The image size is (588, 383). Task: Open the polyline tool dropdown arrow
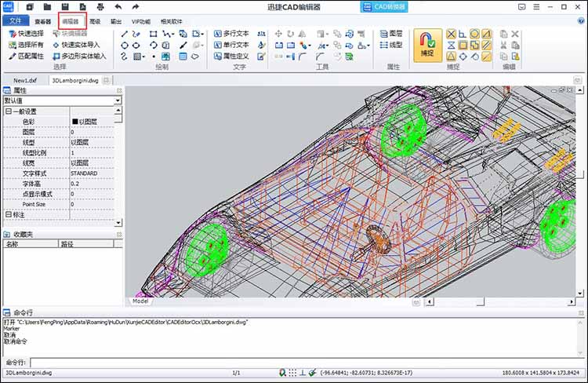[172, 35]
